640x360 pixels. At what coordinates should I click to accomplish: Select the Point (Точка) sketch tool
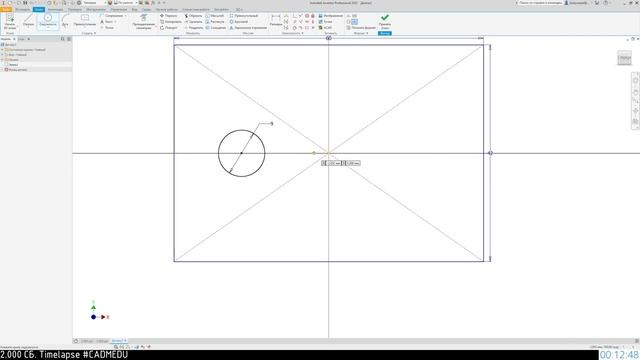[107, 28]
